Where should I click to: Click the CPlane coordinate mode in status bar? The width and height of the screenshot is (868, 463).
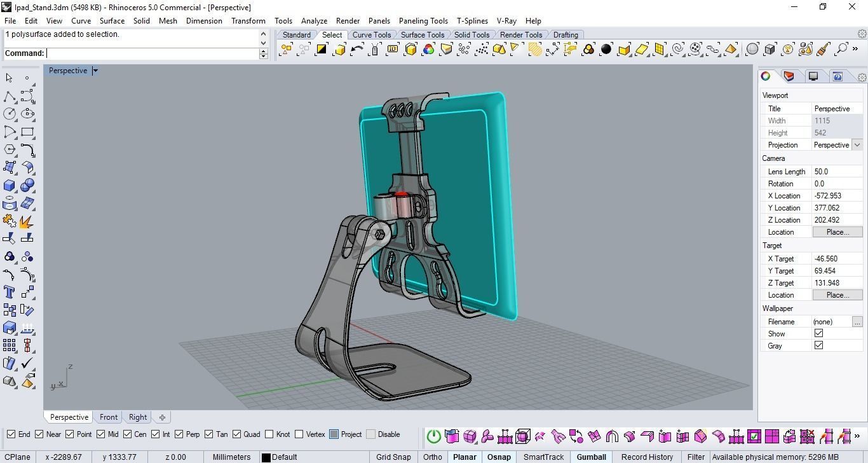click(x=17, y=457)
